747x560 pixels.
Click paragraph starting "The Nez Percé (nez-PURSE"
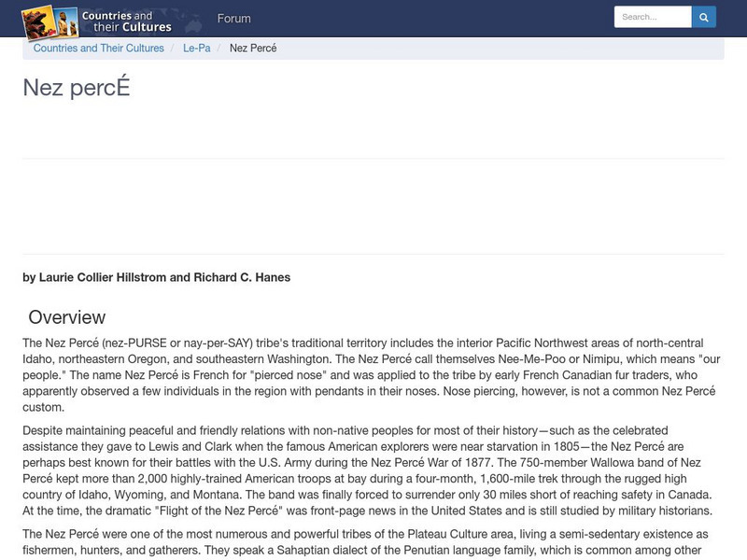(371, 375)
